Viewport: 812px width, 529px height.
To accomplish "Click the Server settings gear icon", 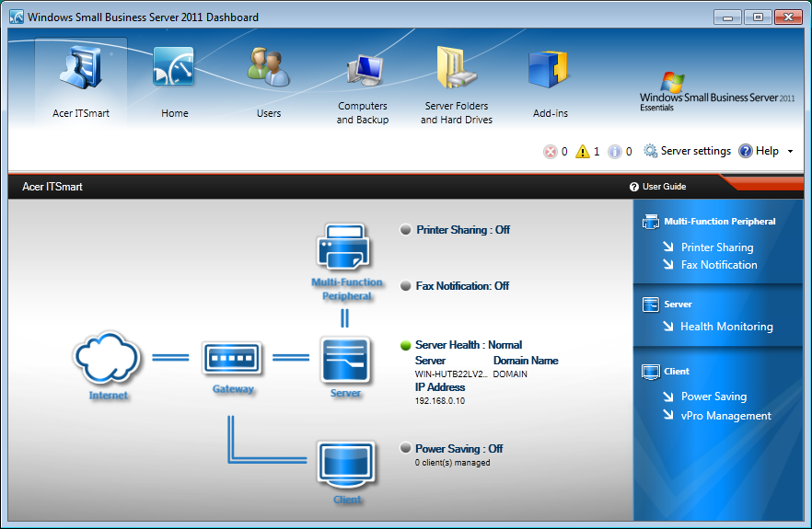I will click(x=650, y=151).
